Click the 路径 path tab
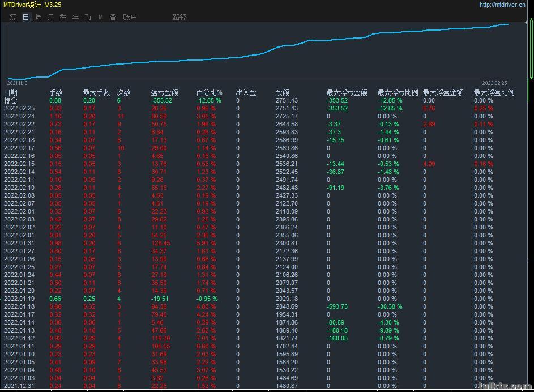The width and height of the screenshot is (534, 392). tap(180, 17)
